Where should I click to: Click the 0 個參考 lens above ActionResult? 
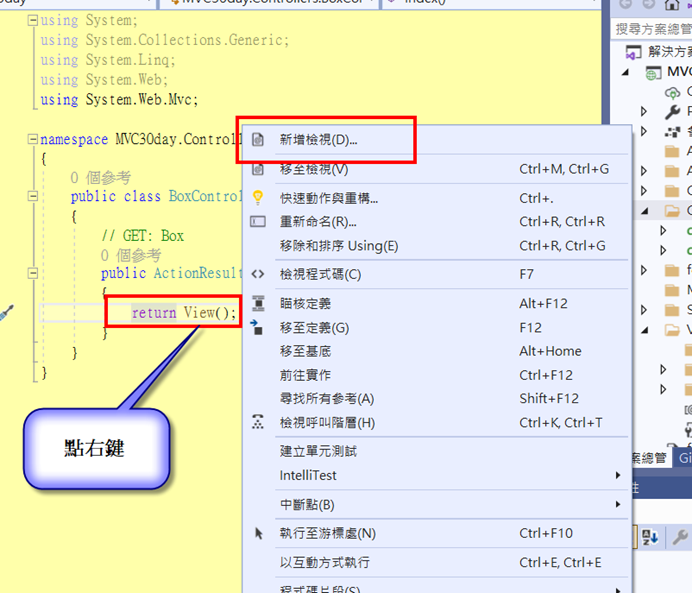tap(131, 255)
